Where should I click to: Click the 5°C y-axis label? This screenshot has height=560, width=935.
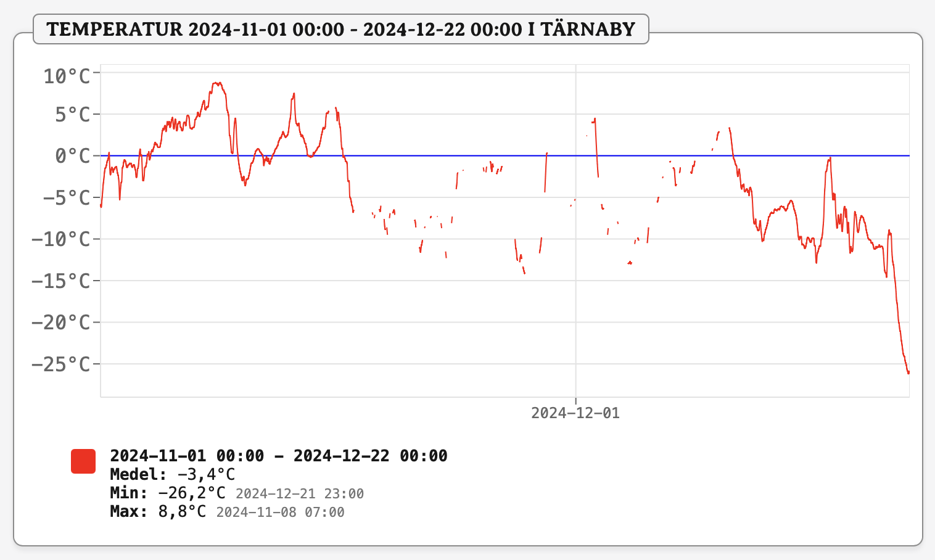[72, 115]
